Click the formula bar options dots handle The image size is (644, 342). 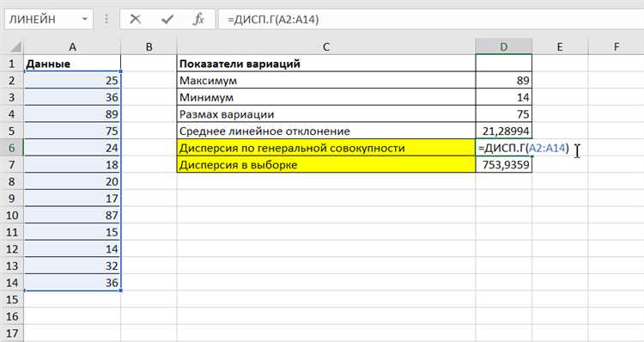click(106, 19)
